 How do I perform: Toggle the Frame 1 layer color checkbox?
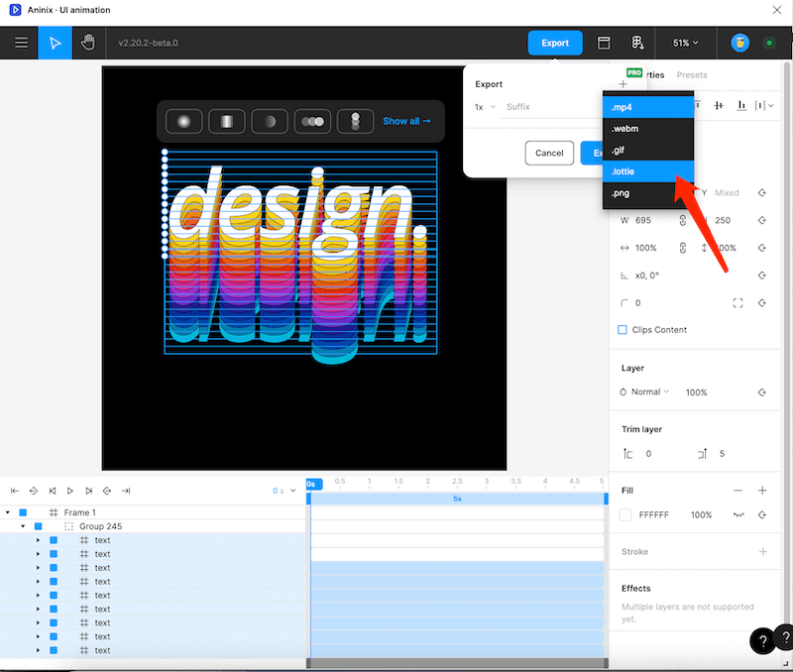23,512
